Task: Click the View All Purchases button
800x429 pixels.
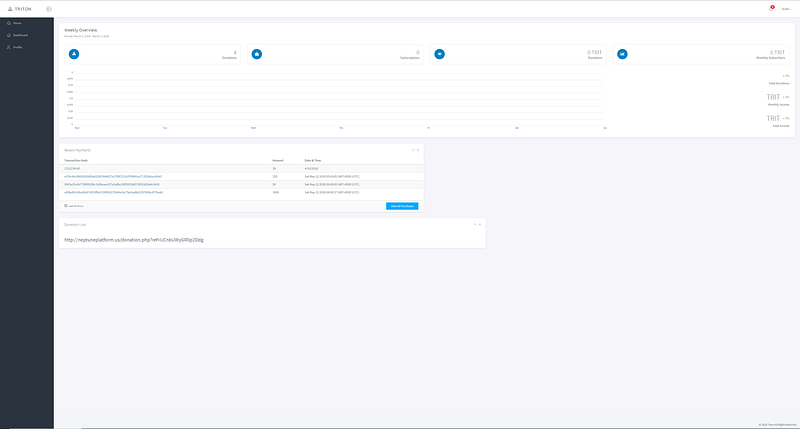Action: (402, 206)
